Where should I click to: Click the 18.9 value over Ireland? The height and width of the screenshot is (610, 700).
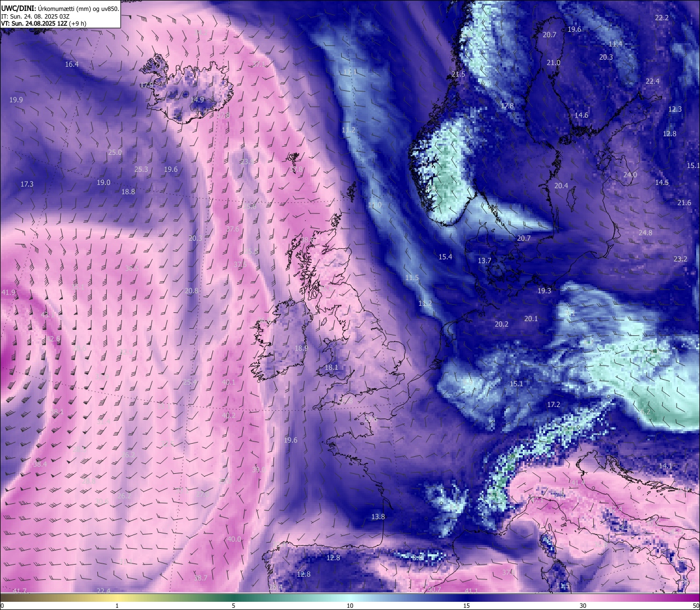(301, 348)
